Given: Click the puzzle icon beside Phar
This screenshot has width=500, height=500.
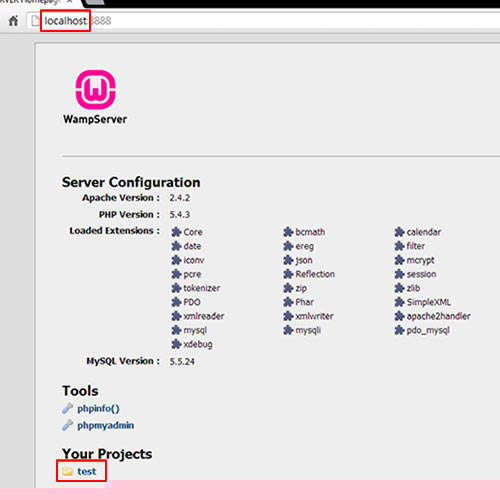Looking at the screenshot, I should click(x=288, y=302).
